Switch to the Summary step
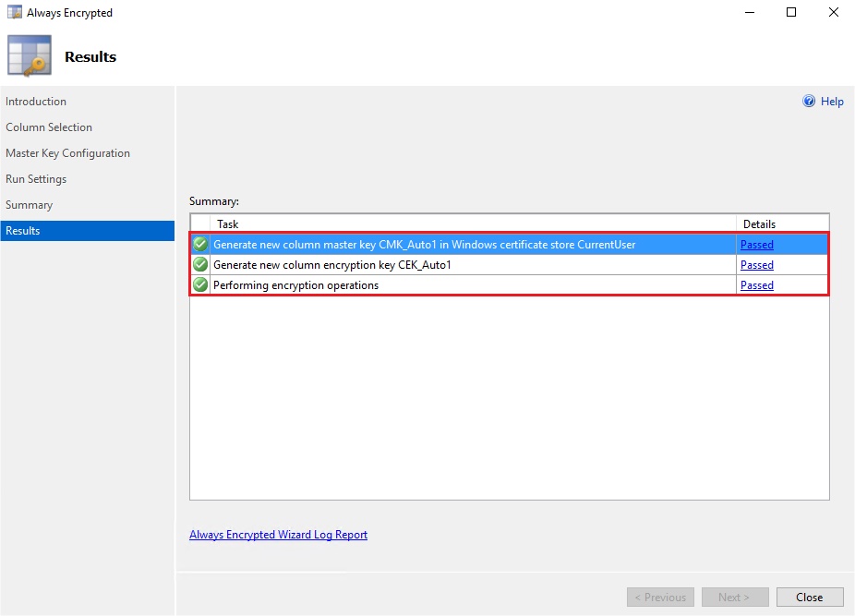 tap(30, 205)
